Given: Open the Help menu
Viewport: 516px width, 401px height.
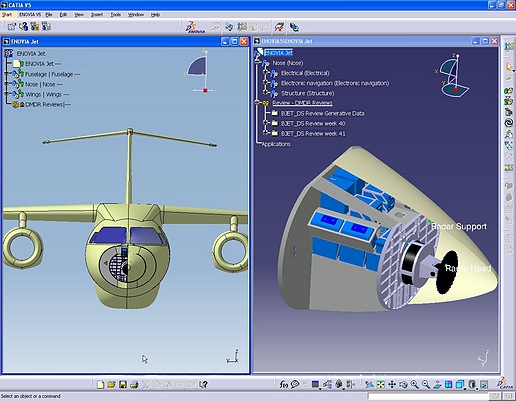Looking at the screenshot, I should click(x=155, y=15).
